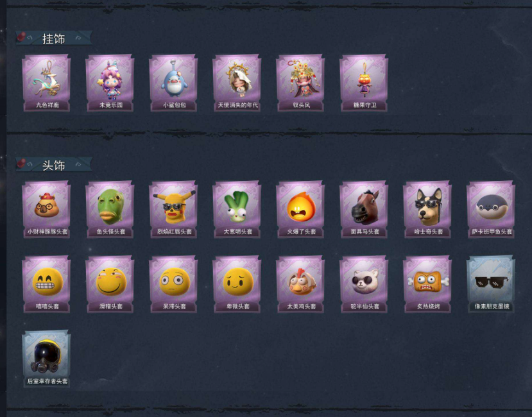
Task: Click the 糖果守卫 pumpkin pendant
Action: pyautogui.click(x=364, y=83)
